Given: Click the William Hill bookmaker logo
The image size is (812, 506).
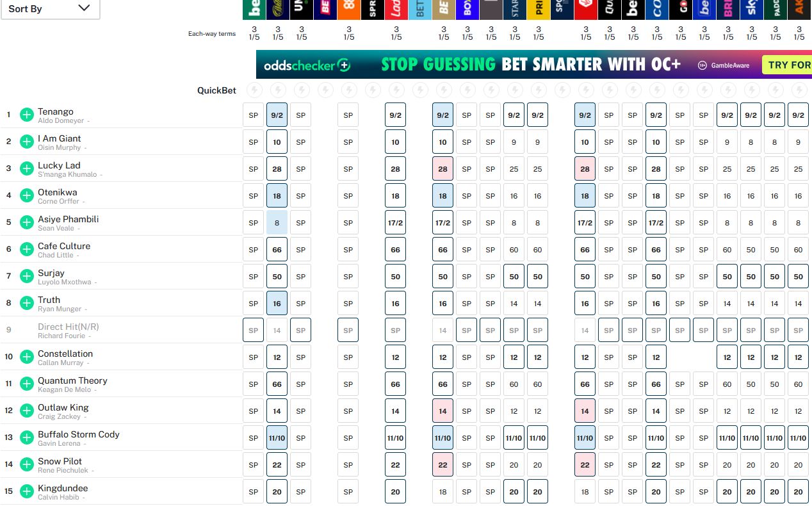Looking at the screenshot, I should [x=277, y=10].
